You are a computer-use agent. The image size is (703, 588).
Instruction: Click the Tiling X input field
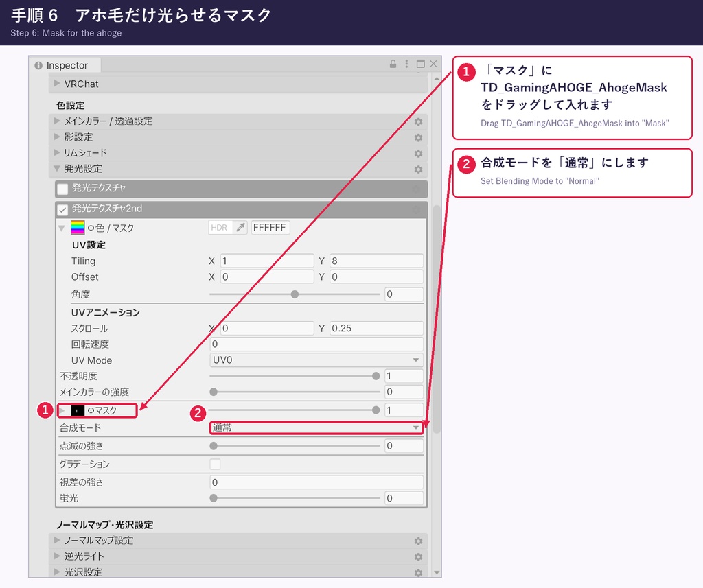tap(267, 261)
